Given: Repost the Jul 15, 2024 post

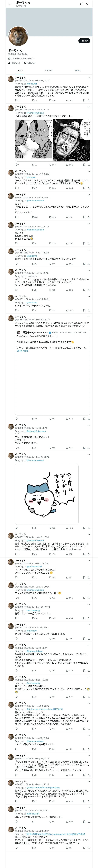Looking at the screenshot, I should pyautogui.click(x=34, y=290).
